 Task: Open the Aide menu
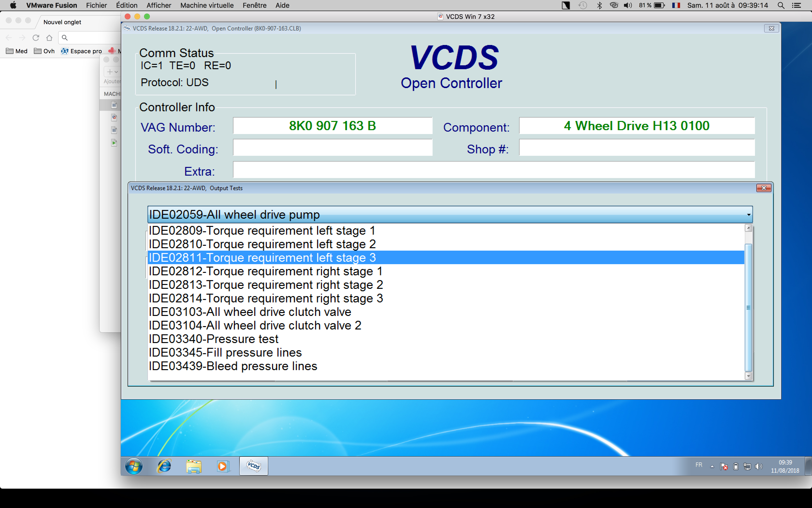283,5
